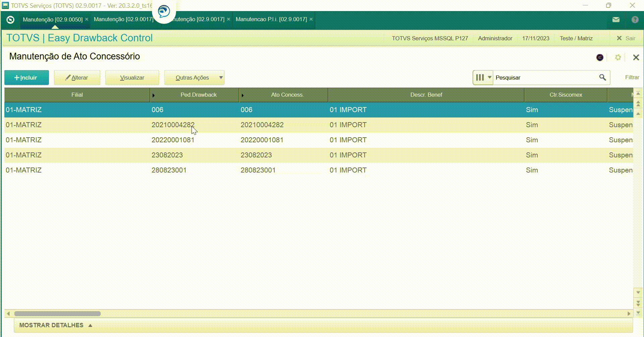Click 01 IMPORT in the 23082023 row

click(x=348, y=155)
